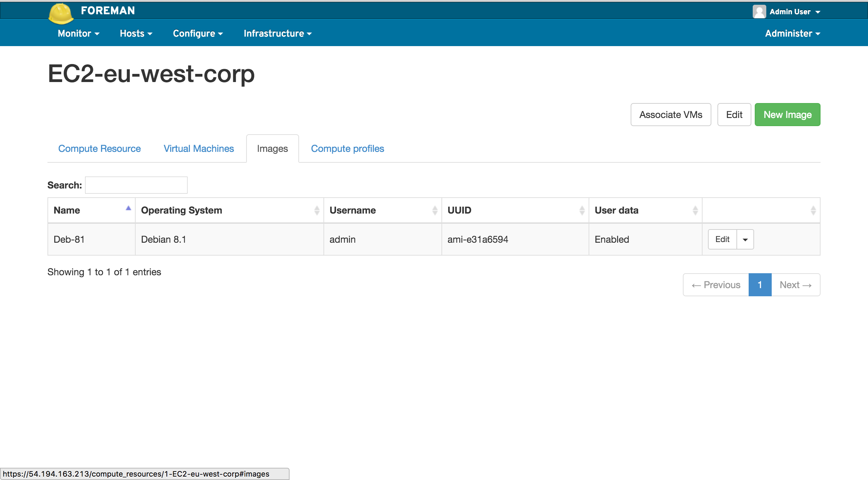868x480 pixels.
Task: Sort by Username column arrows
Action: (x=435, y=211)
